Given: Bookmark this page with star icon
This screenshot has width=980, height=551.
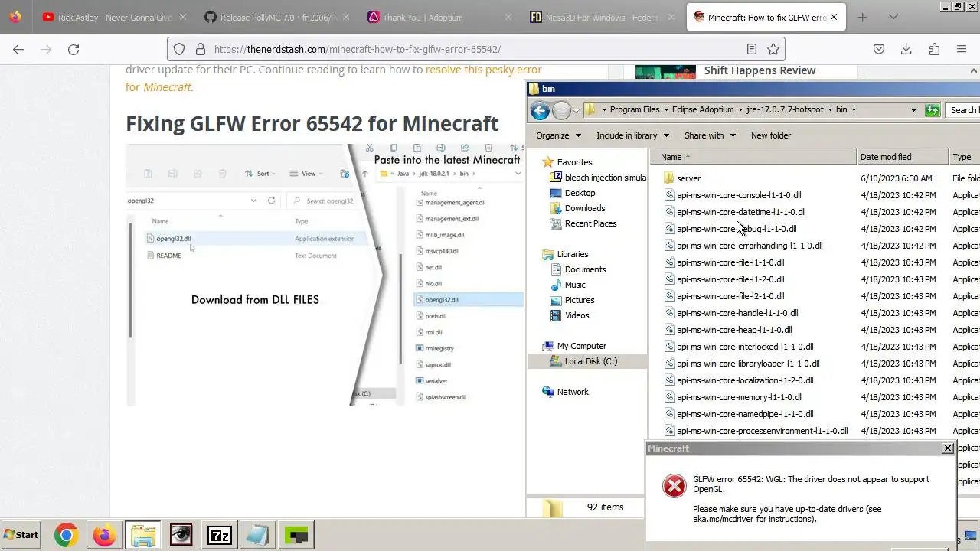Looking at the screenshot, I should tap(773, 49).
